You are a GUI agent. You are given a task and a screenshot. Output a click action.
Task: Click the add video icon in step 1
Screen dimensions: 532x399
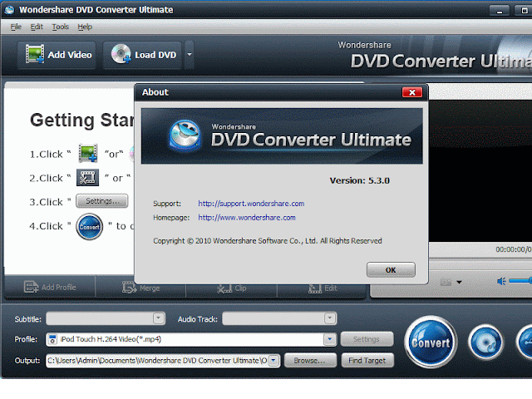[88, 153]
